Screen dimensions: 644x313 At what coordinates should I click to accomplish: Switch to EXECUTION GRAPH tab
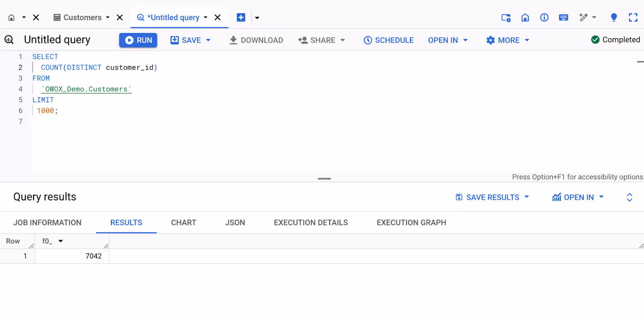[411, 222]
